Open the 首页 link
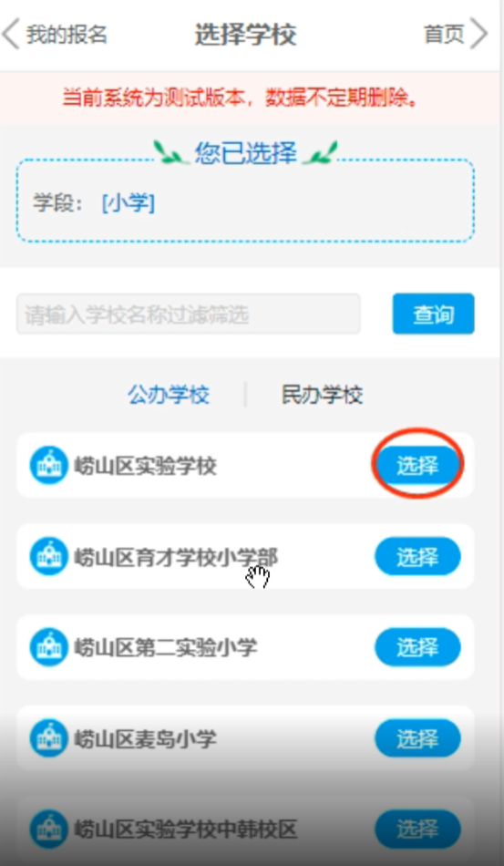 pyautogui.click(x=444, y=35)
